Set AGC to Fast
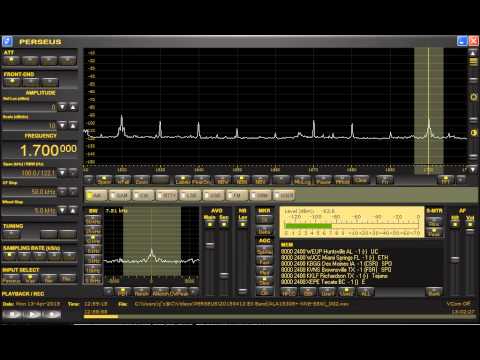This screenshot has width=480, height=360. click(x=264, y=261)
